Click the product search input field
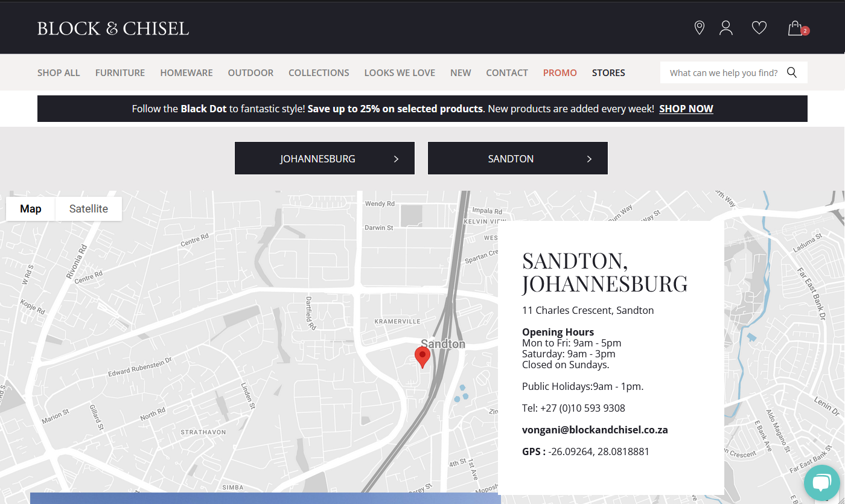Screen dimensions: 845x504 (x=723, y=72)
